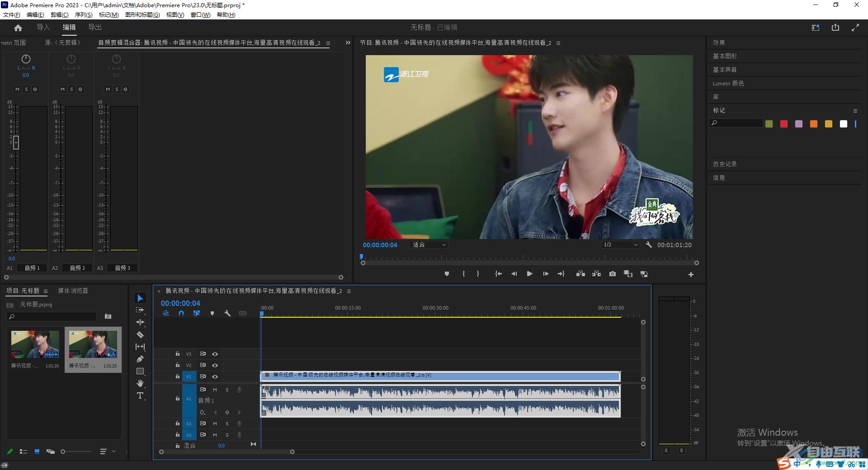868x470 pixels.
Task: Mark Out point in Program monitor
Action: coord(478,274)
